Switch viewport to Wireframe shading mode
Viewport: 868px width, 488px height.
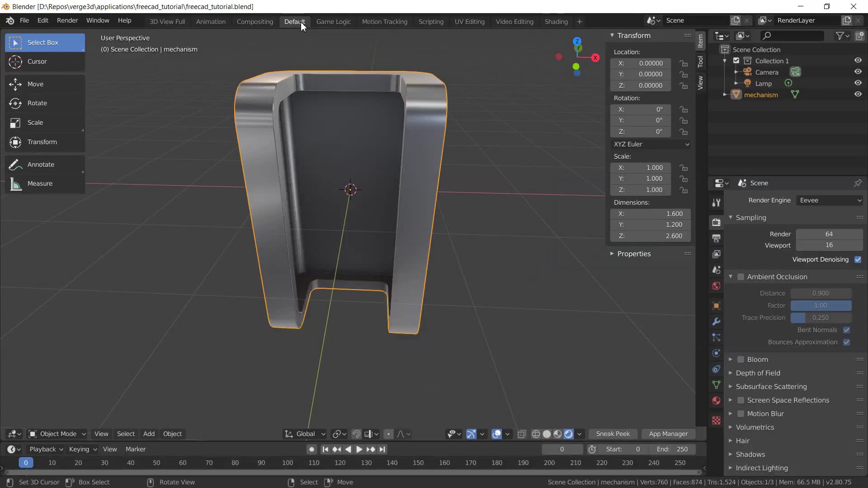tap(536, 434)
